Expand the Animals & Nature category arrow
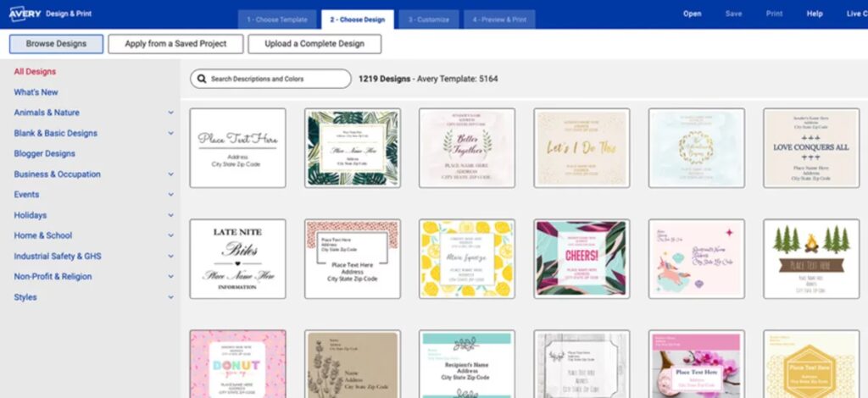 170,113
